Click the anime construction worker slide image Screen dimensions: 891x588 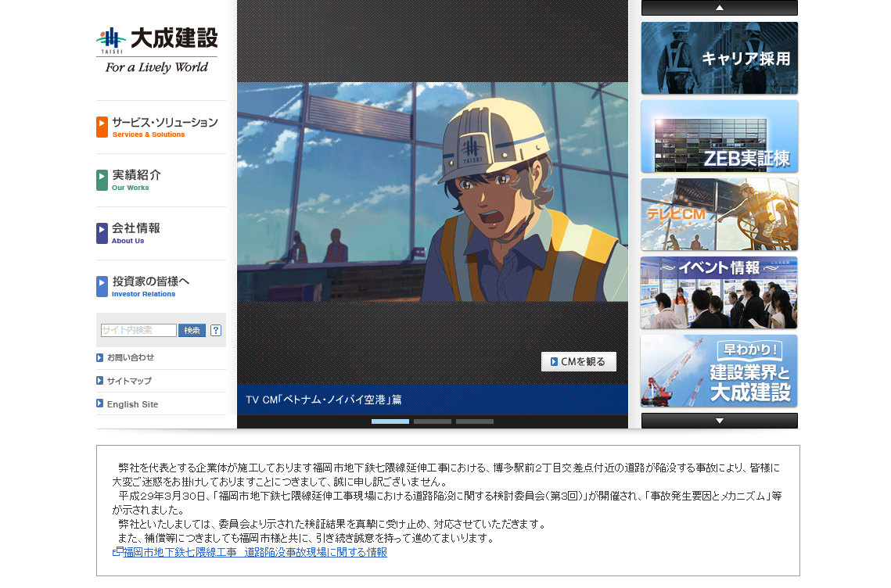433,192
